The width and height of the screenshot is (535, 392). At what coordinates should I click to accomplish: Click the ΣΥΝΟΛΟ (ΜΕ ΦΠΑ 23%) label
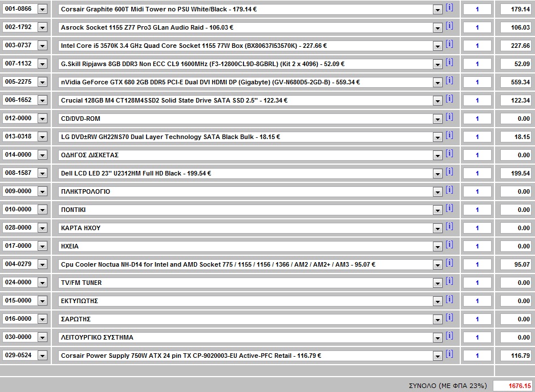point(448,386)
